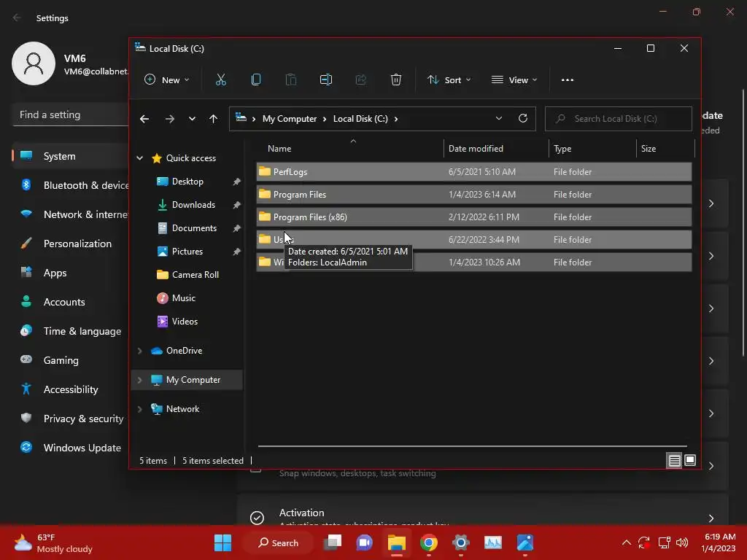The image size is (747, 560).
Task: Expand the Network tree node
Action: pyautogui.click(x=139, y=409)
